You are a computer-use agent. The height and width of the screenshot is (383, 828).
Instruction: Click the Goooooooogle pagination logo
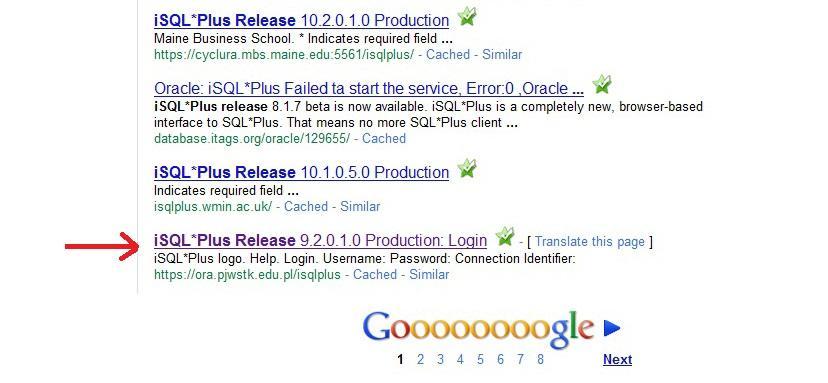click(x=478, y=329)
